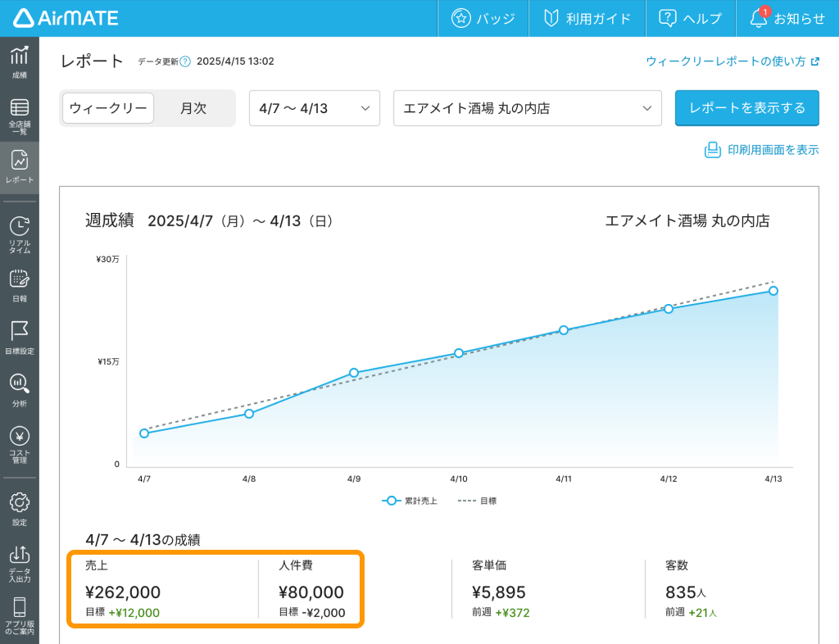
Task: Click the 前週 +21人 comparison
Action: click(691, 613)
